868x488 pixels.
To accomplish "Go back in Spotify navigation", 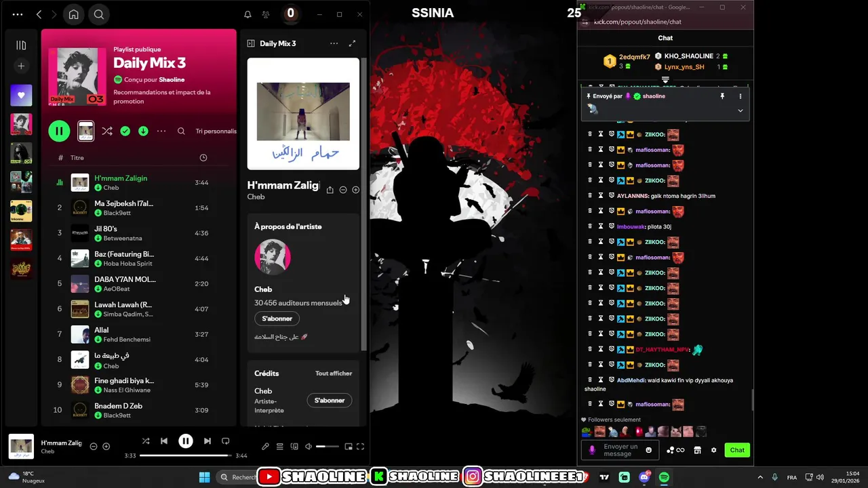I will [x=39, y=14].
